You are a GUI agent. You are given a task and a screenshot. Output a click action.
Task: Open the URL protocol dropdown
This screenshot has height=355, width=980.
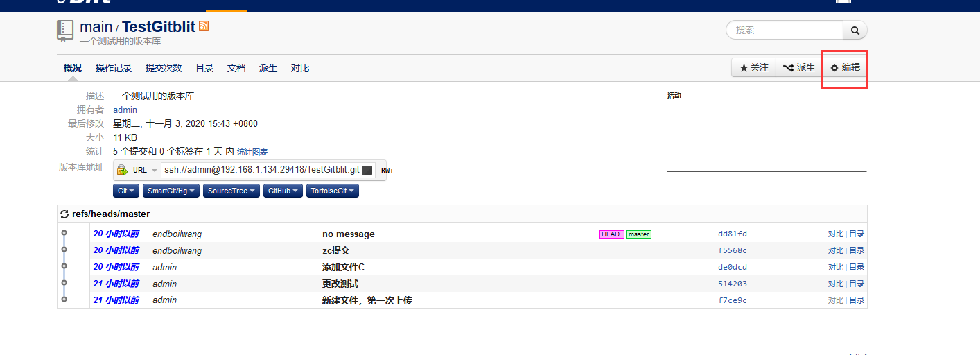point(145,170)
